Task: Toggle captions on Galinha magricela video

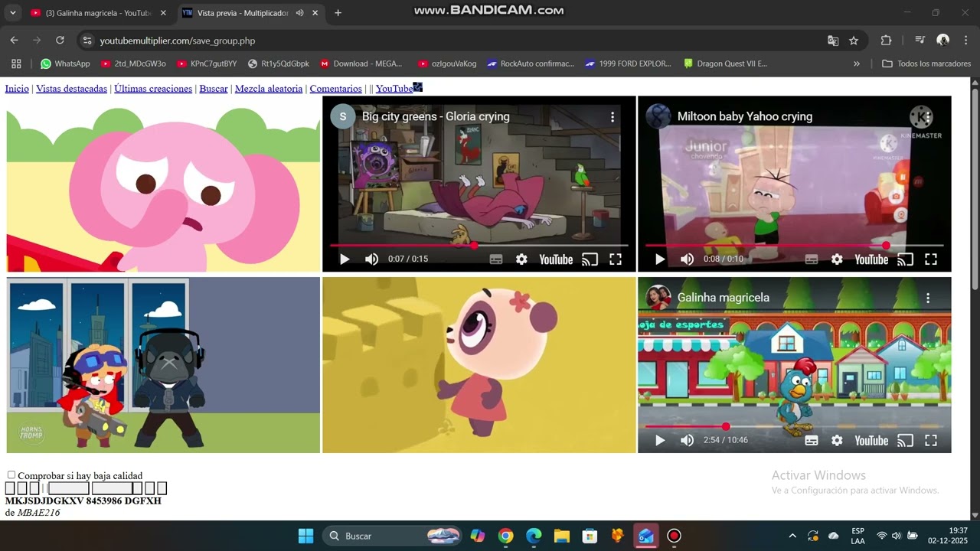Action: [812, 441]
